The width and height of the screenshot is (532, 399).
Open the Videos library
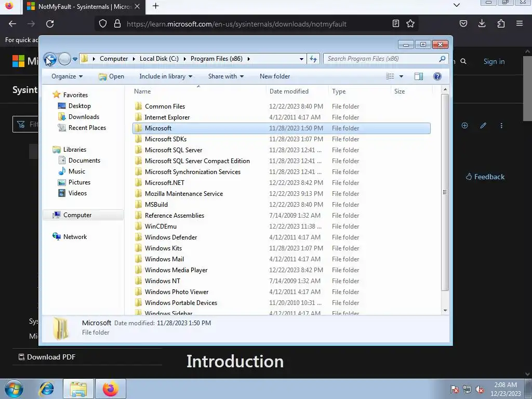(x=77, y=193)
